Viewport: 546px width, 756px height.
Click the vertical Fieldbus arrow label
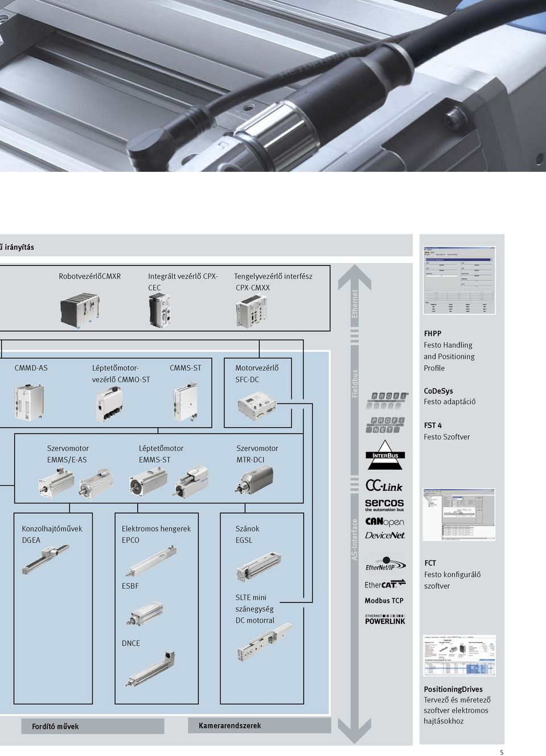[355, 383]
